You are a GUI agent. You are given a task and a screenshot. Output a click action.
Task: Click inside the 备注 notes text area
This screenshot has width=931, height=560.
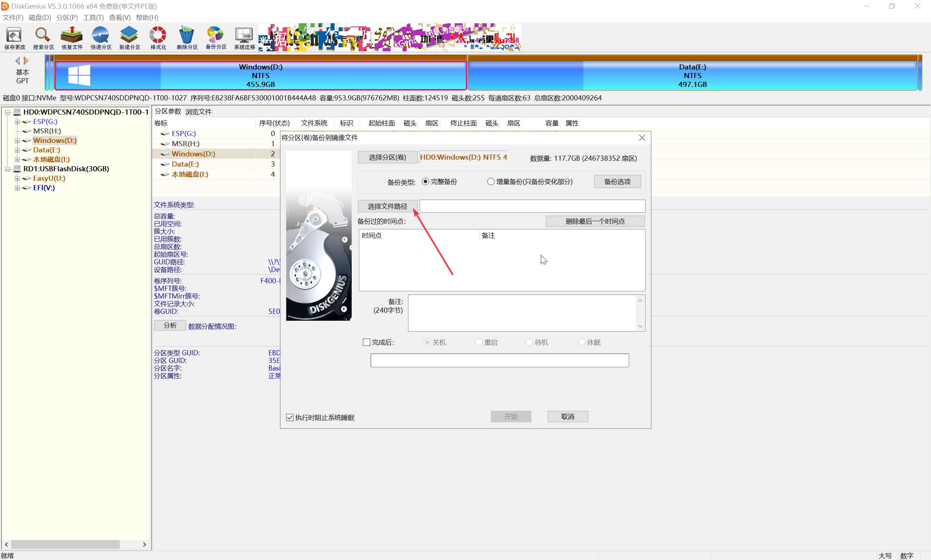pos(522,313)
